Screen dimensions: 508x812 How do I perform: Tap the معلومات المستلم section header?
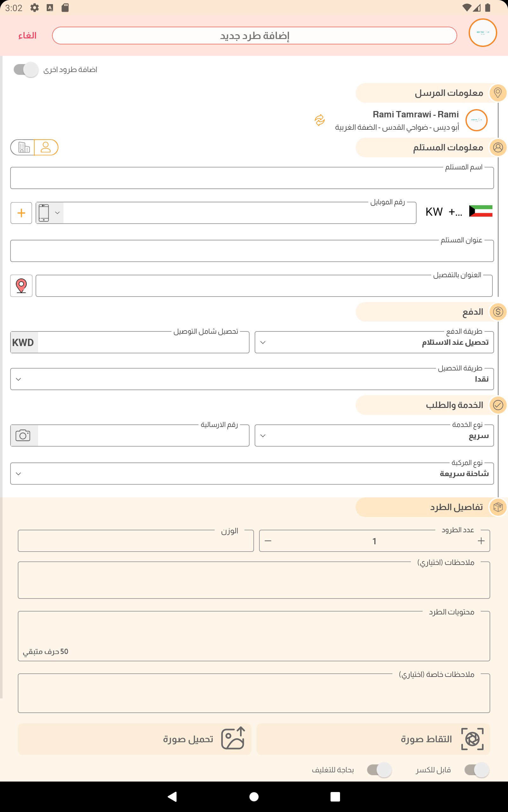click(427, 147)
